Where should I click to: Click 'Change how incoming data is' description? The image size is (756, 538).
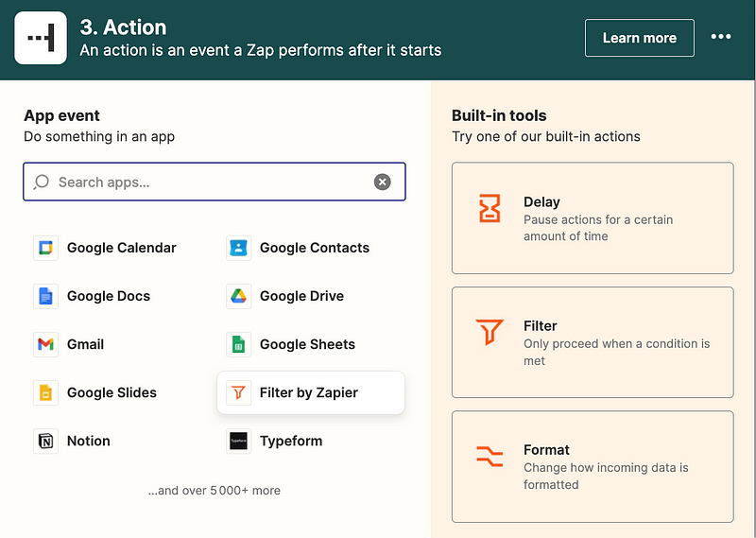(x=606, y=476)
